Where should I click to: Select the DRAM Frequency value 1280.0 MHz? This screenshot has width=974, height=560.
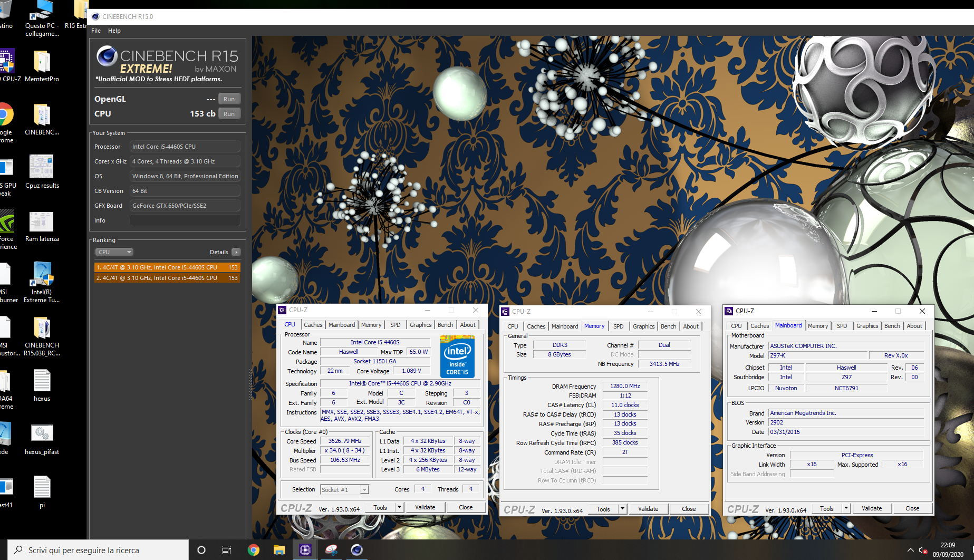[x=625, y=387]
